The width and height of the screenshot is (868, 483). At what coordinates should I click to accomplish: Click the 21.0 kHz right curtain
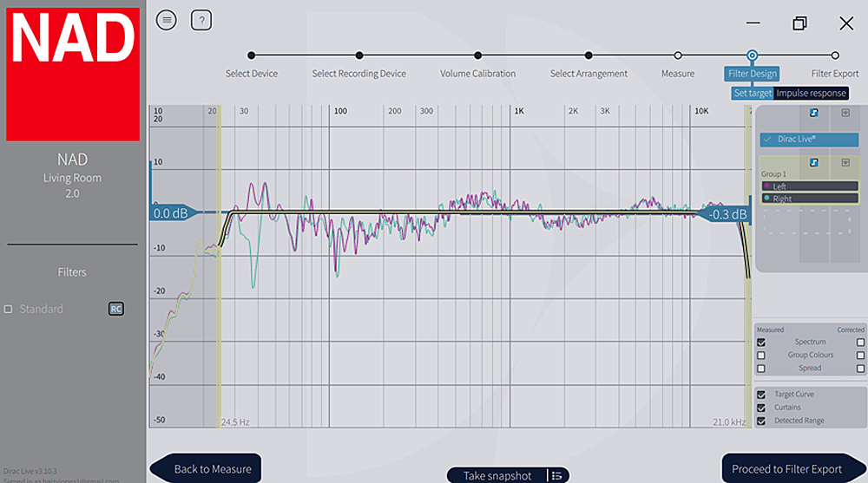coord(747,265)
